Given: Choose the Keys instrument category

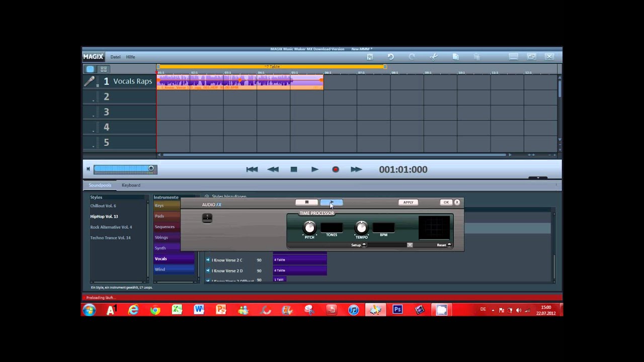Looking at the screenshot, I should (x=167, y=205).
